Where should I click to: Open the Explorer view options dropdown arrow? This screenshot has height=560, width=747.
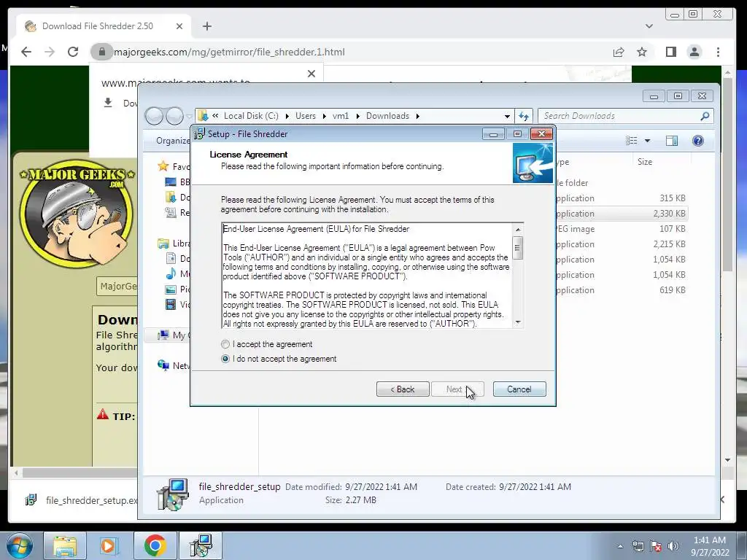[x=647, y=141]
